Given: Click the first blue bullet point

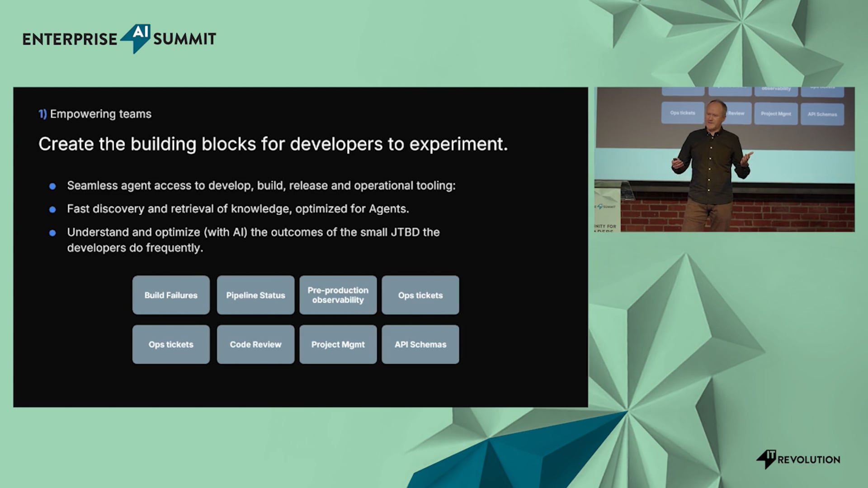Looking at the screenshot, I should [x=52, y=186].
